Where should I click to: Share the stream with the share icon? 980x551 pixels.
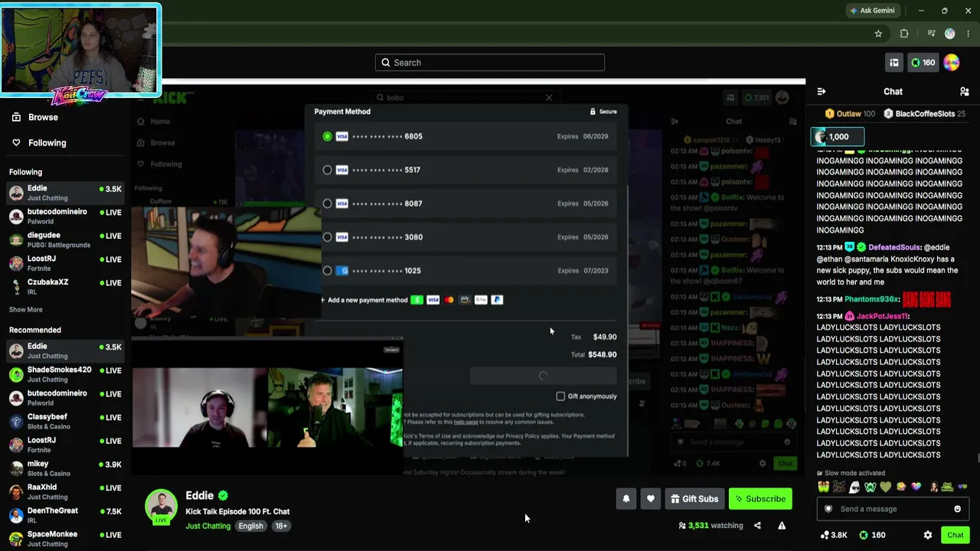(x=757, y=526)
